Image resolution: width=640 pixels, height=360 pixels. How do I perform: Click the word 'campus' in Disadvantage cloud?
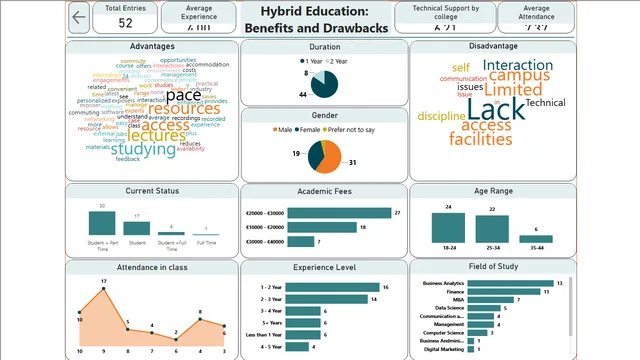(519, 76)
